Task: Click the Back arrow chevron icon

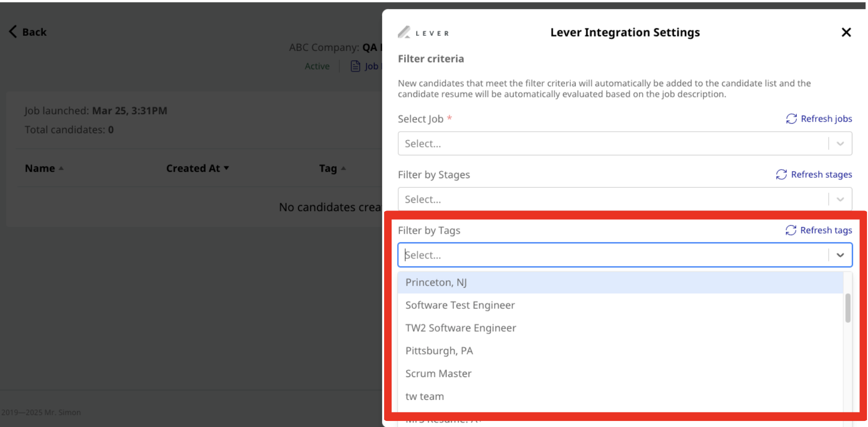Action: 13,31
